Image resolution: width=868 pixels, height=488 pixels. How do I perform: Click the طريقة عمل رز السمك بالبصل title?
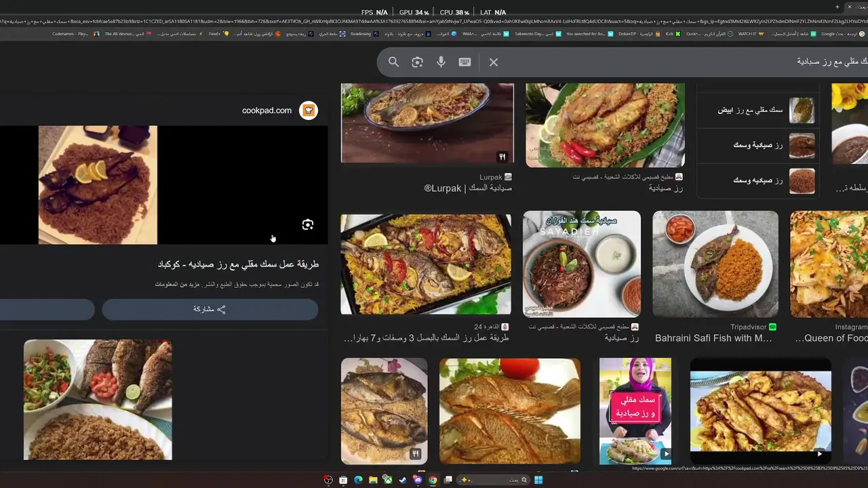[427, 338]
